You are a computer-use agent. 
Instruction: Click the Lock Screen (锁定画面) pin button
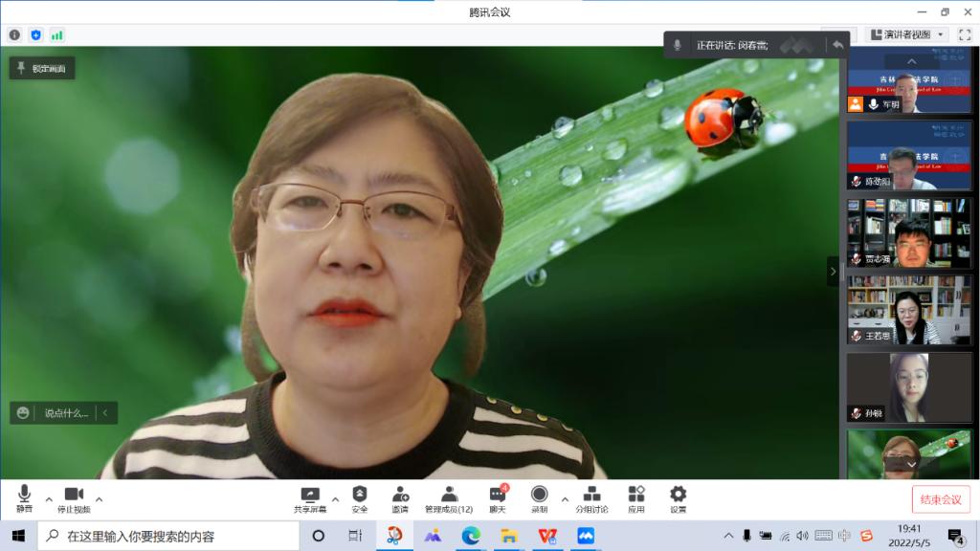tap(42, 68)
